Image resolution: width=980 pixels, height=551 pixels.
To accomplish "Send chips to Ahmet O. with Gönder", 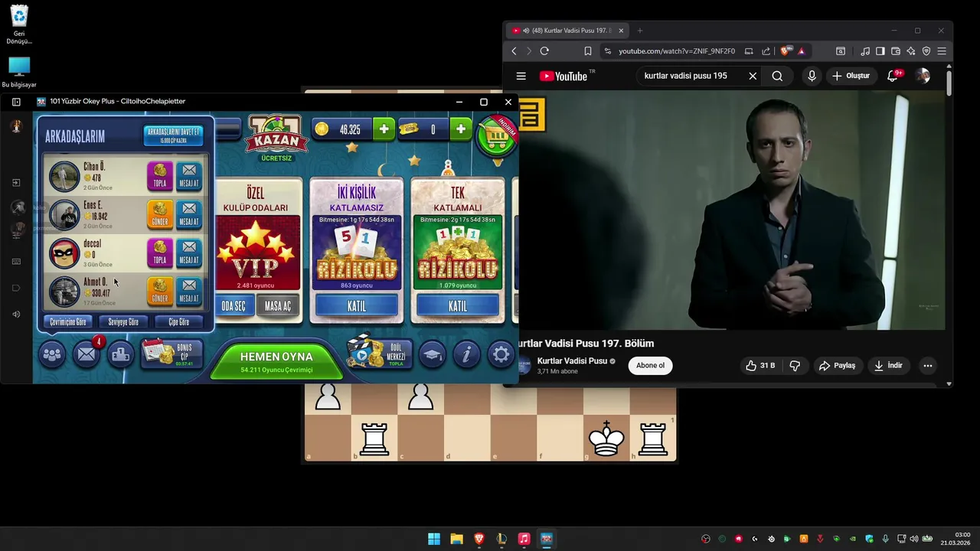I will (159, 291).
